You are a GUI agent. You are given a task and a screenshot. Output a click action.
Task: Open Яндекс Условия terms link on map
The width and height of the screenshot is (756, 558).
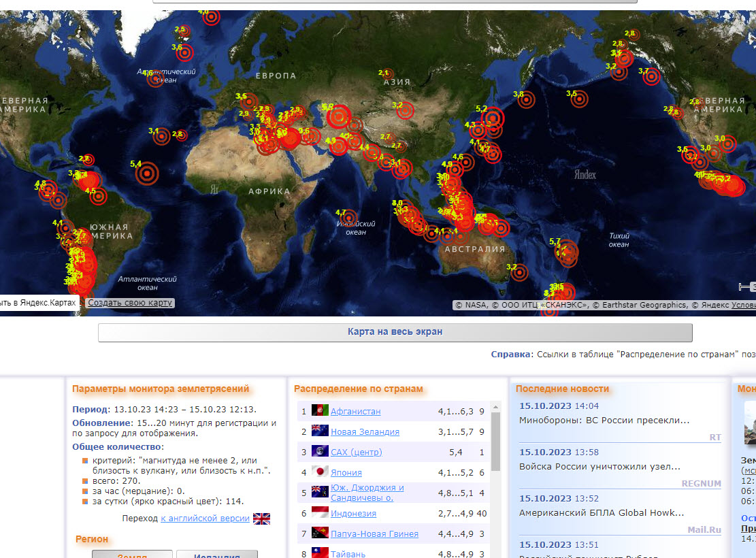click(744, 305)
